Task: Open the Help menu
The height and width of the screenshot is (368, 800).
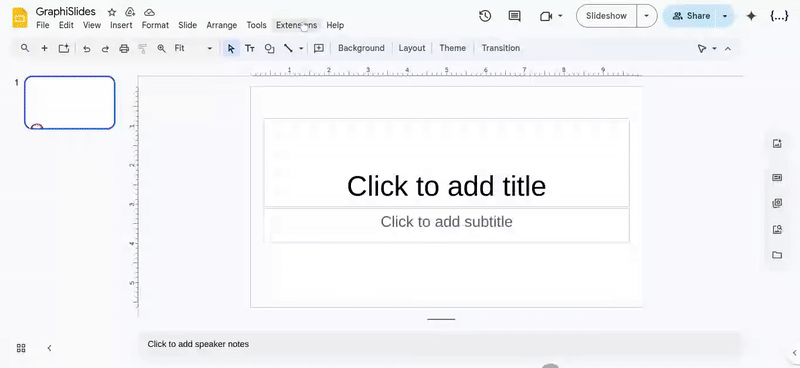Action: (335, 25)
